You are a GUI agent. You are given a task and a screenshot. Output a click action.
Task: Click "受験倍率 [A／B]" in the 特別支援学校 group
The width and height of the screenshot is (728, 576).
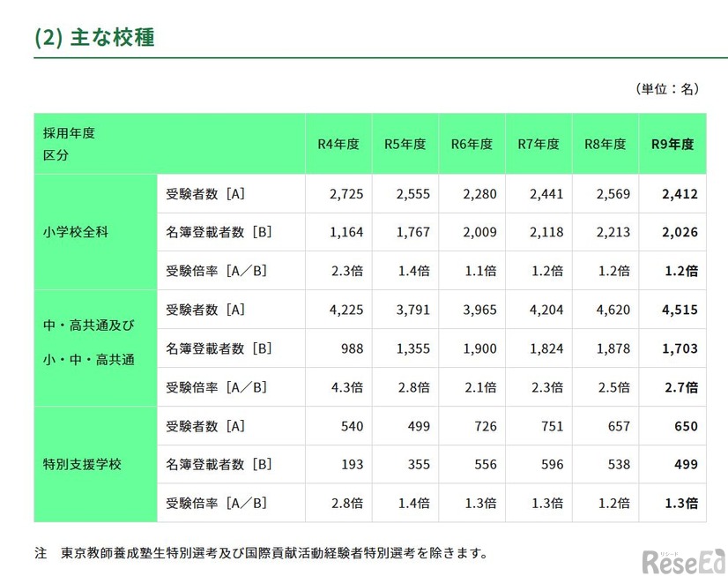point(216,503)
